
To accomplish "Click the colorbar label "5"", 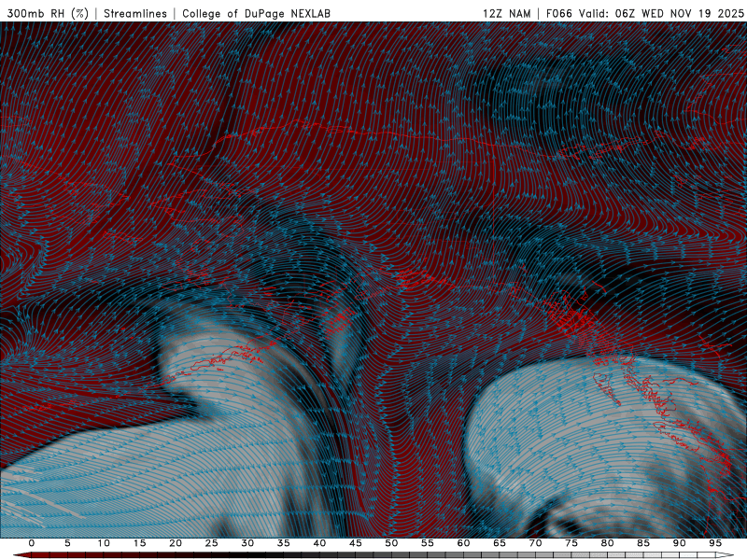I will pos(67,543).
